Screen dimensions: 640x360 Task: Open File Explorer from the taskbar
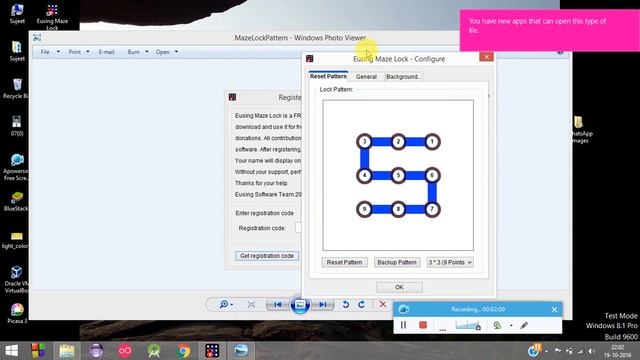tap(67, 351)
